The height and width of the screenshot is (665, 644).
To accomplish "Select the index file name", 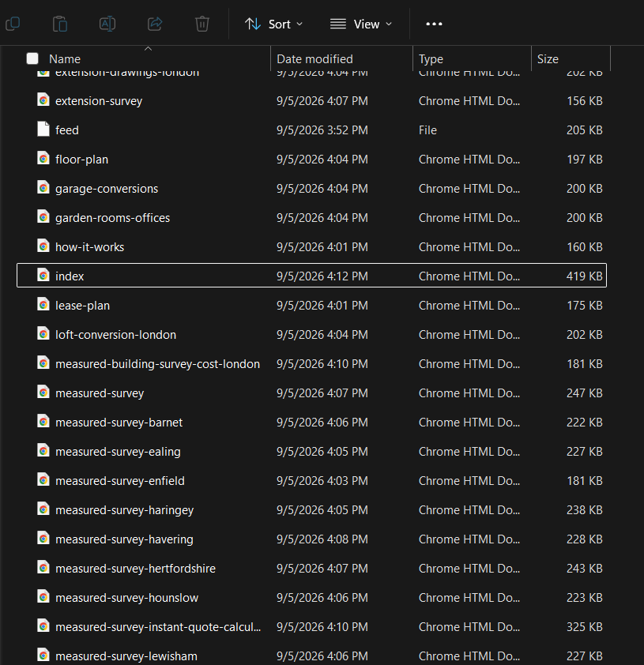I will (70, 276).
